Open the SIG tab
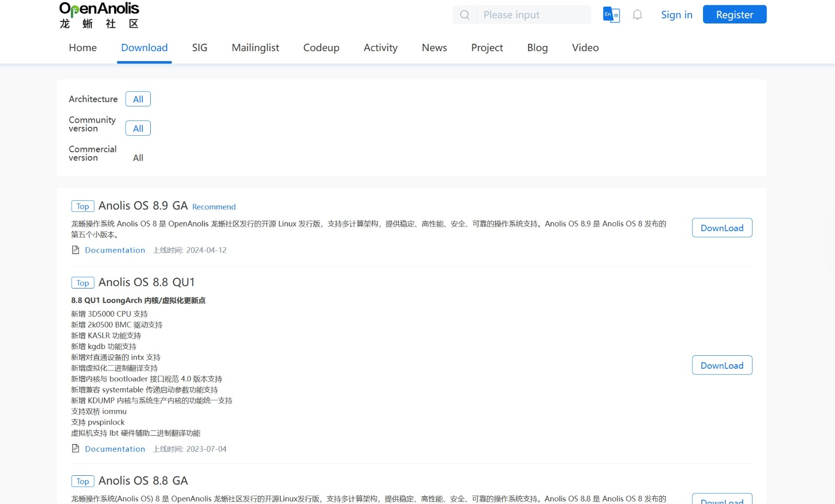The image size is (835, 504). (x=199, y=47)
